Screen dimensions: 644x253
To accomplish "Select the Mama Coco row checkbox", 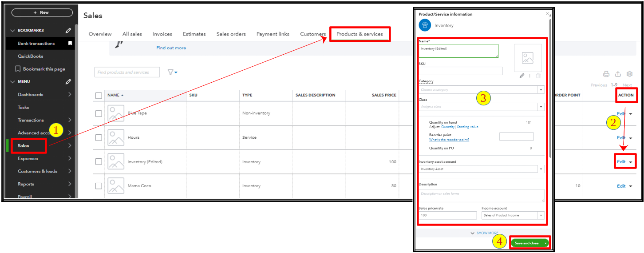I will (99, 186).
